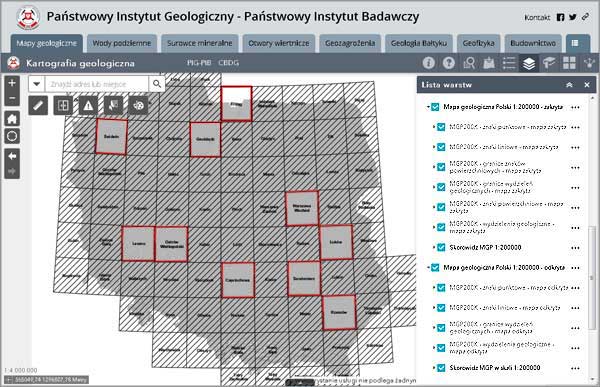Toggle znaki punktowe - mapa zakryta checkbox
600x387 pixels.
coord(441,127)
